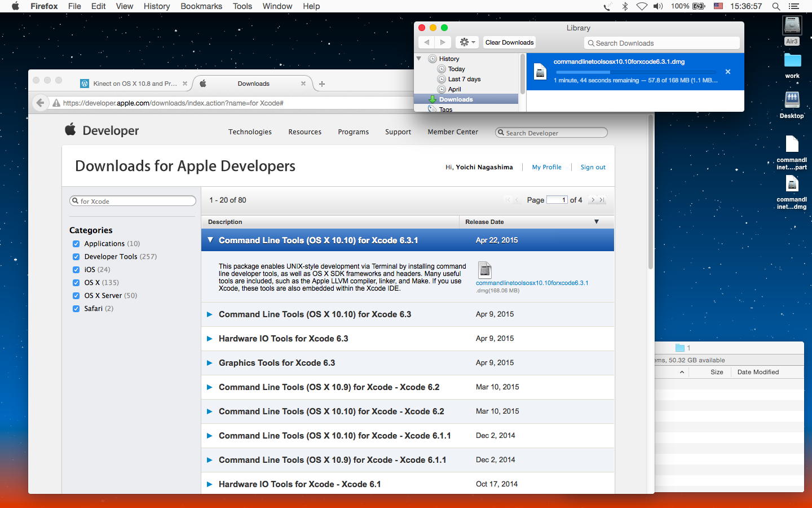
Task: Open a new Firefox tab
Action: coord(322,84)
